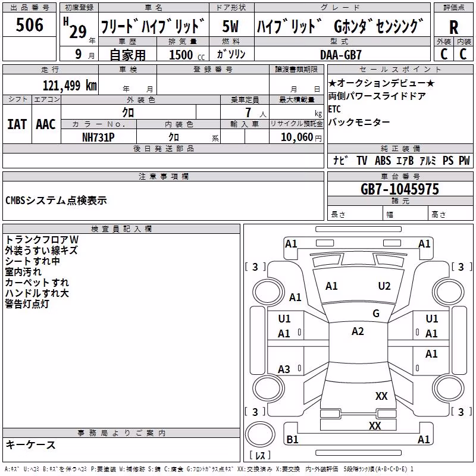Select the recycle deposit 10,060円
This screenshot has width=476, height=476.
tap(301, 137)
